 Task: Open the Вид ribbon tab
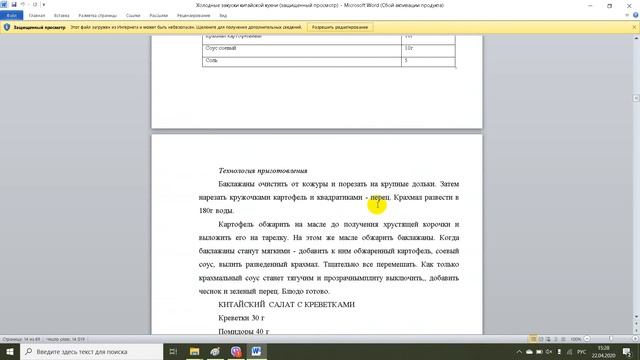click(223, 16)
